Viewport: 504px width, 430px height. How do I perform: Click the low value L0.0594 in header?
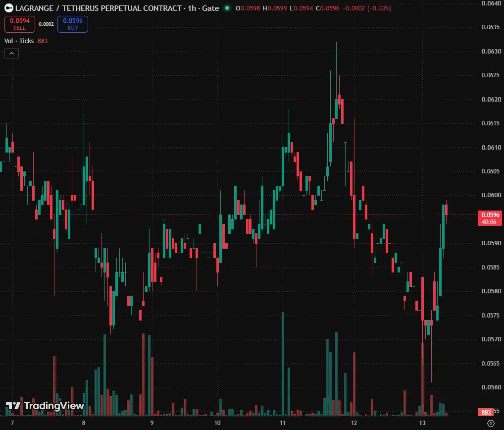301,8
